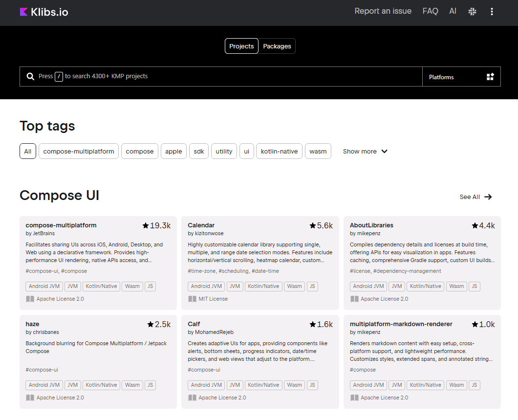Open the FAQ page
The height and width of the screenshot is (420, 518).
(x=430, y=11)
